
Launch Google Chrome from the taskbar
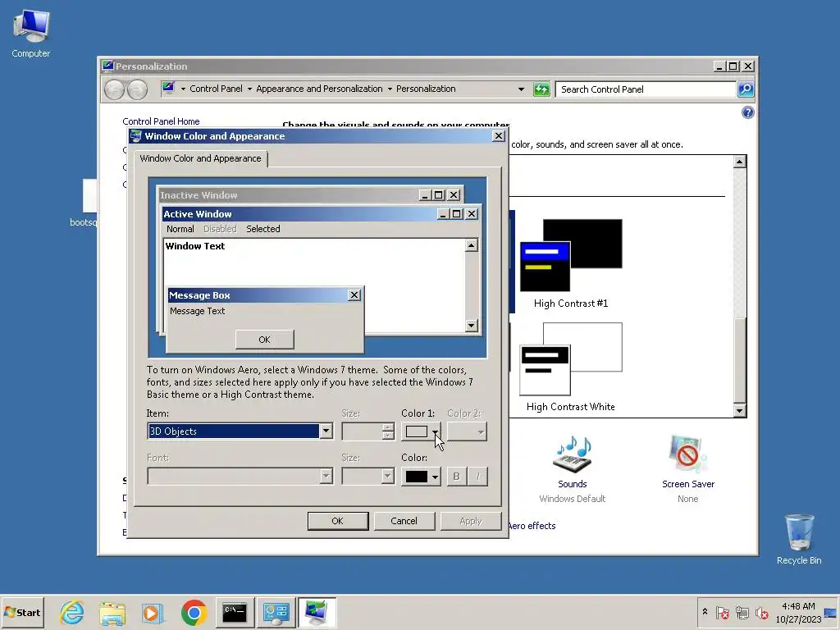pos(194,612)
